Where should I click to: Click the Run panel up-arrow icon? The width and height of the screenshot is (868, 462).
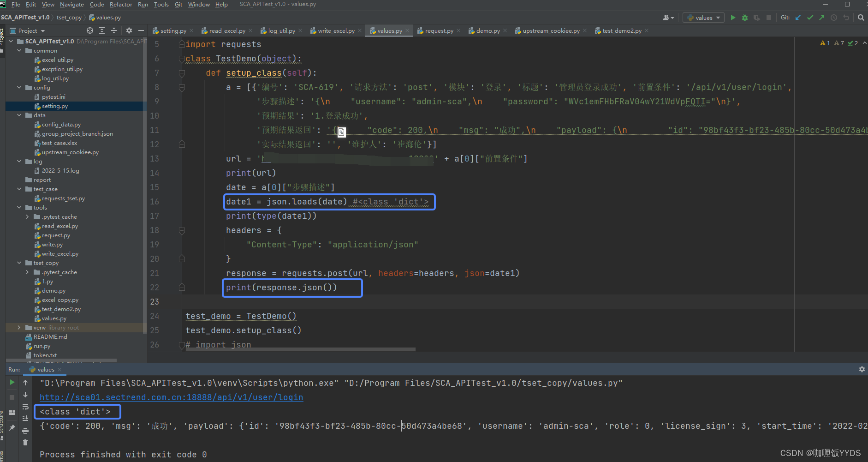(x=25, y=382)
